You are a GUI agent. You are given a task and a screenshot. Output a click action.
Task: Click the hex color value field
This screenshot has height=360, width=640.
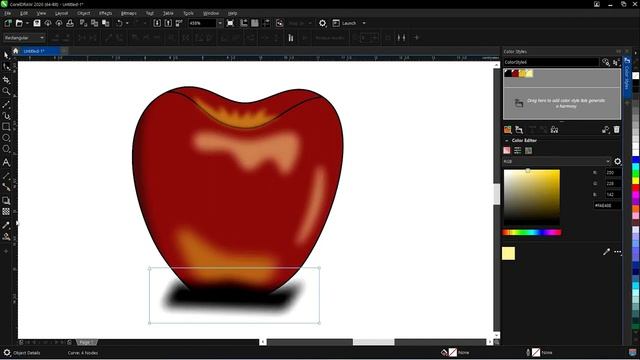click(607, 206)
